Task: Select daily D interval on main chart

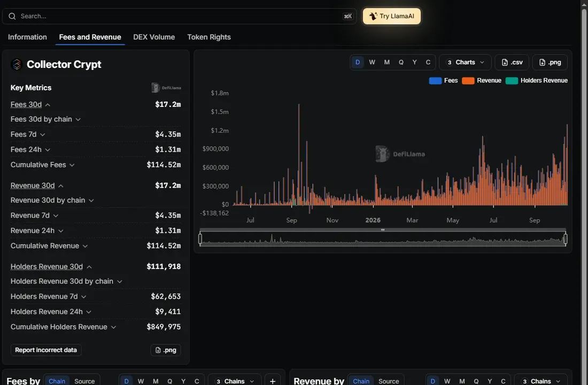Action: pyautogui.click(x=358, y=62)
